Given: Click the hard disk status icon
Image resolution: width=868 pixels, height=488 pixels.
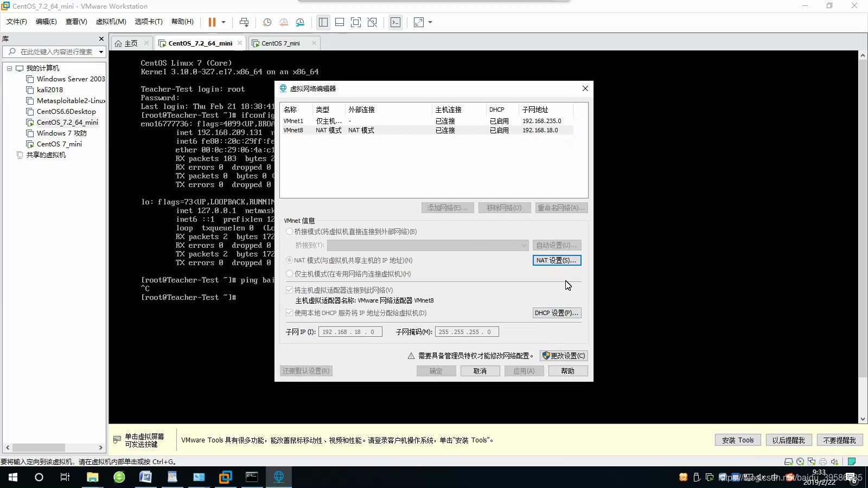Looking at the screenshot, I should (789, 462).
